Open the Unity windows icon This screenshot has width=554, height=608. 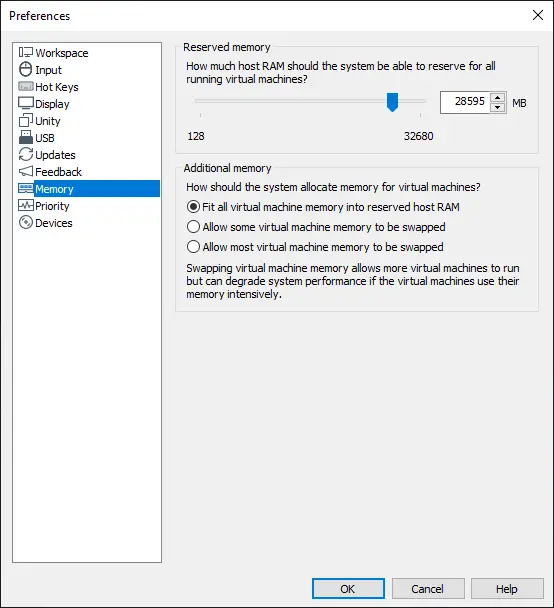tap(26, 121)
